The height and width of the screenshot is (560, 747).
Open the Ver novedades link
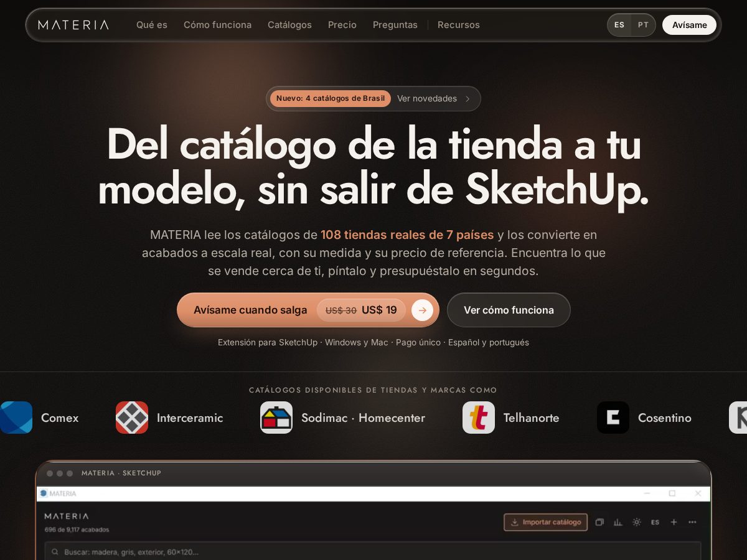click(427, 98)
